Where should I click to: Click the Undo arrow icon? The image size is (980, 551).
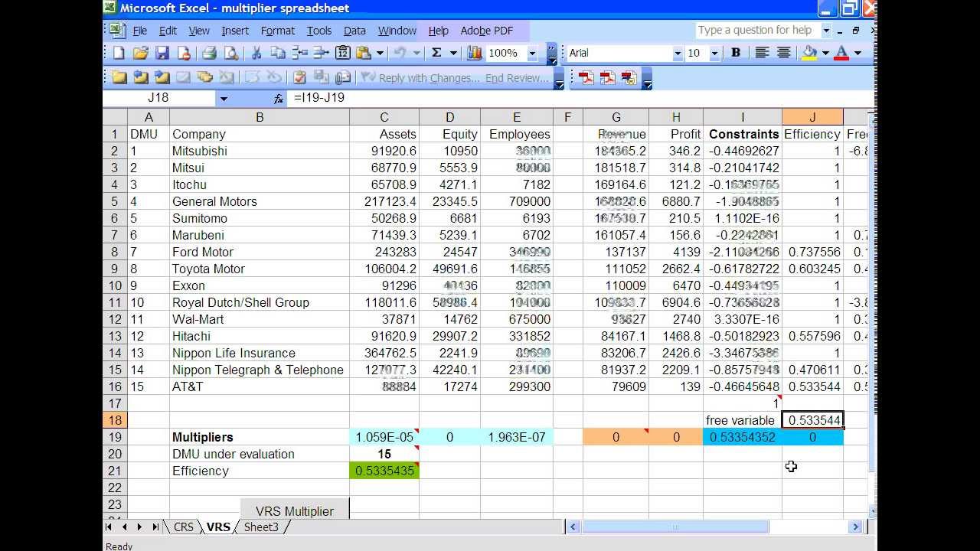[400, 53]
